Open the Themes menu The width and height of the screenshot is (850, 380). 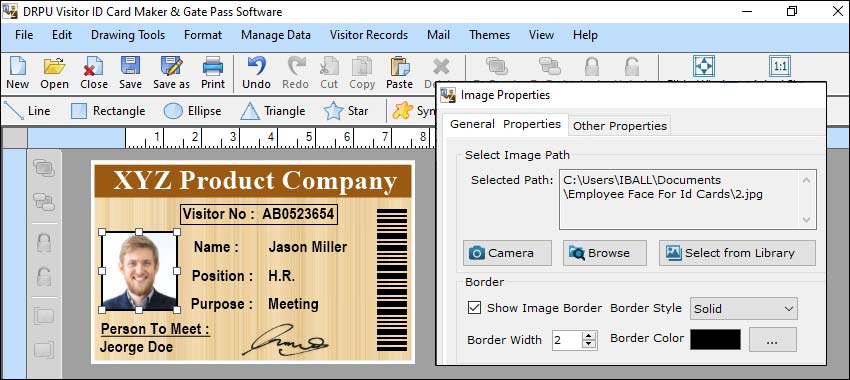click(490, 35)
